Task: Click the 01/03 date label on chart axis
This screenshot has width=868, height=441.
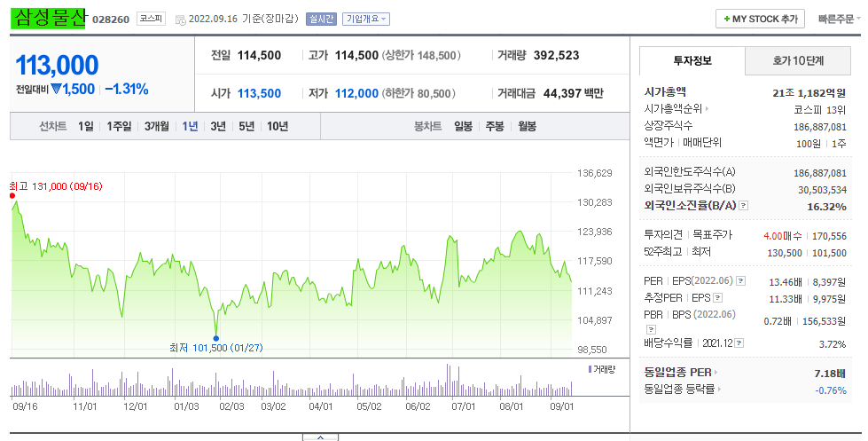Action: click(186, 406)
